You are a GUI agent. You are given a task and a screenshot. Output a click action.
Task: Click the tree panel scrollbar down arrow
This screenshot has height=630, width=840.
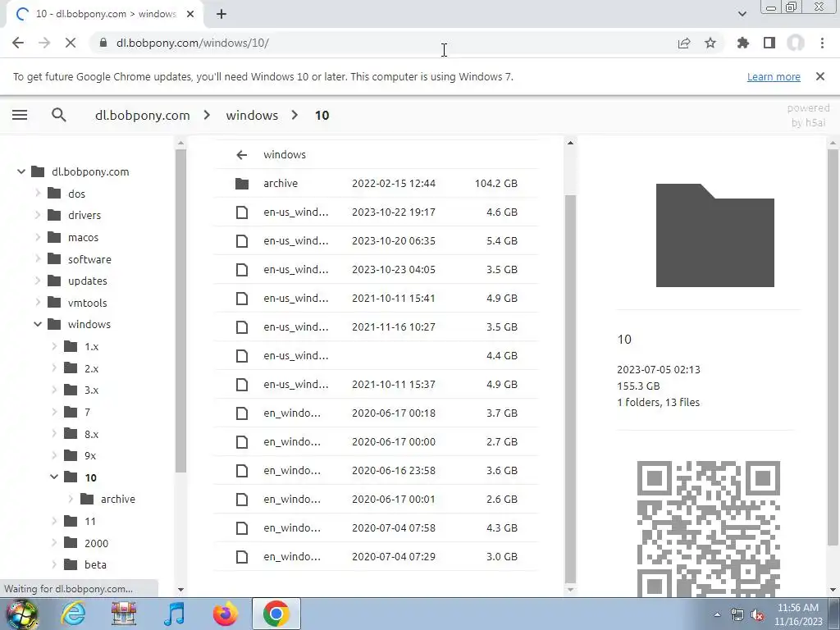pos(180,589)
